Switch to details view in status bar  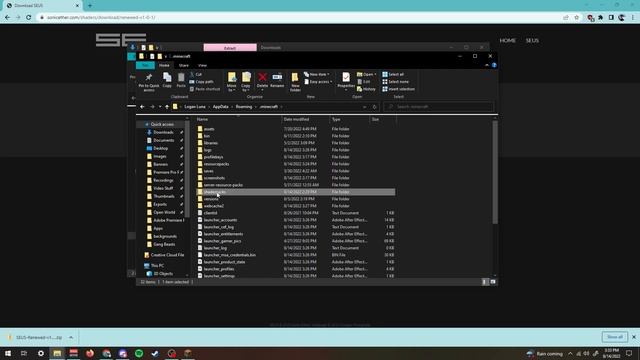[485, 282]
